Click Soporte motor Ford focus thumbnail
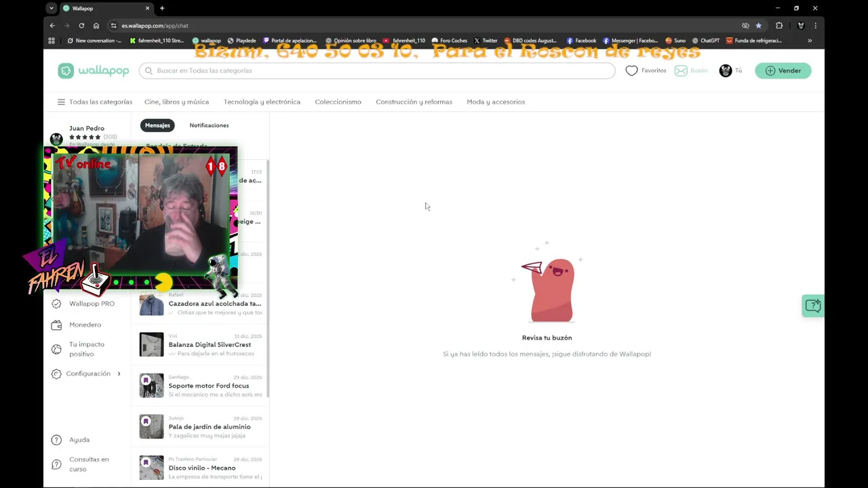Screen dimensions: 868x488 [151, 386]
